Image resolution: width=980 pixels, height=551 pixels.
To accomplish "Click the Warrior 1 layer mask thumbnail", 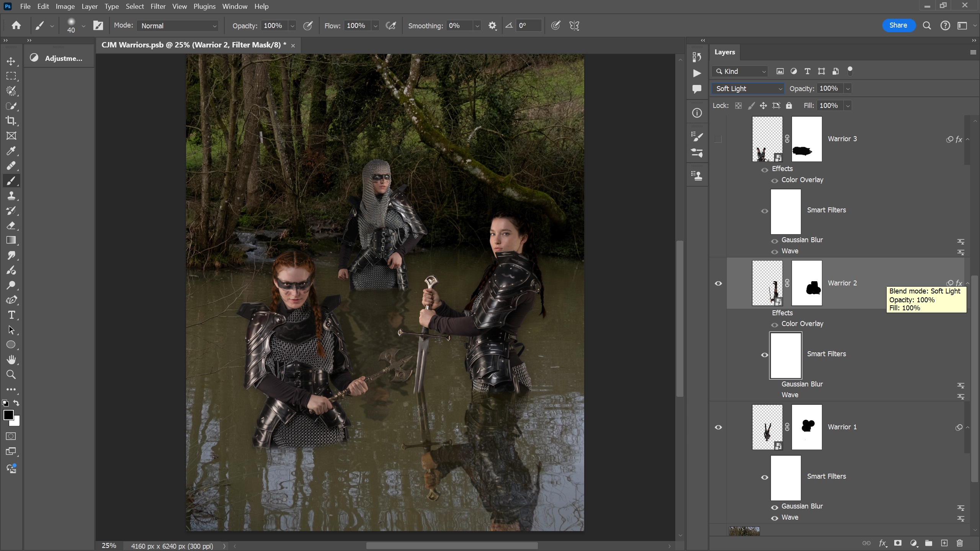I will 807,427.
